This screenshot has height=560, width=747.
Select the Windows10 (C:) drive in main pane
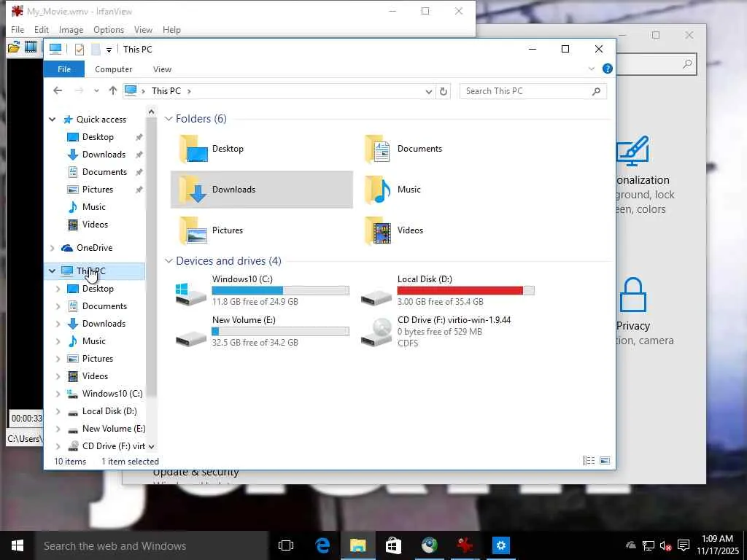pyautogui.click(x=262, y=290)
